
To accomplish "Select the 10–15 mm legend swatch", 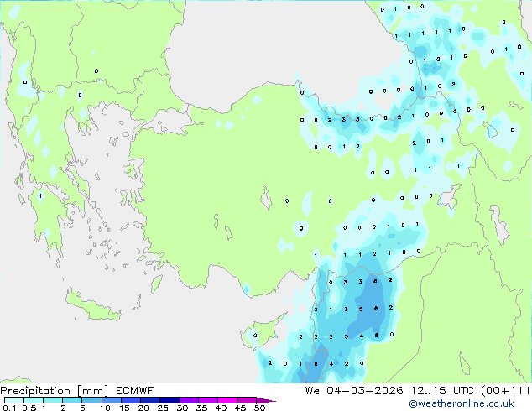I will (x=111, y=400).
